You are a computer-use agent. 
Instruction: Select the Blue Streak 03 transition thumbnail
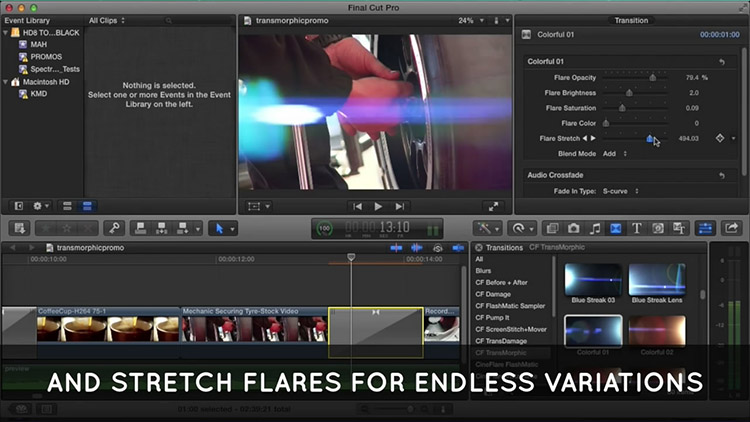click(x=593, y=279)
